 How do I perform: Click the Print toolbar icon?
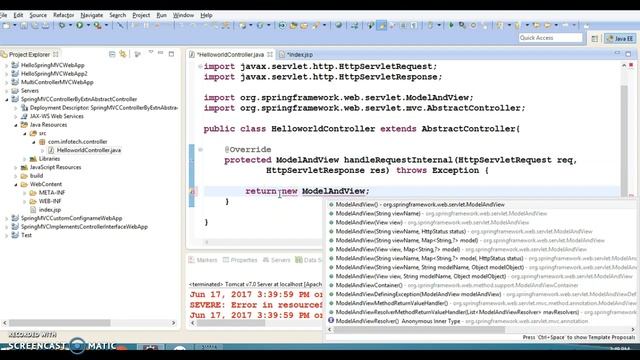point(46,25)
